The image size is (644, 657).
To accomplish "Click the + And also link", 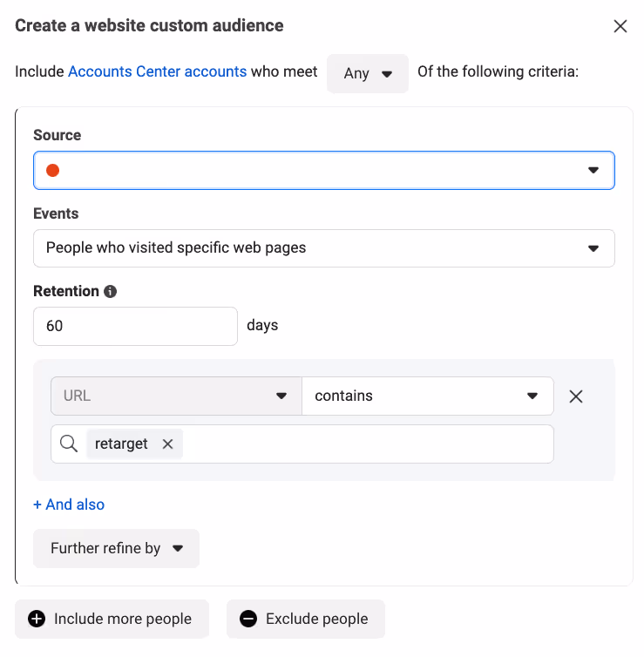I will pyautogui.click(x=69, y=505).
